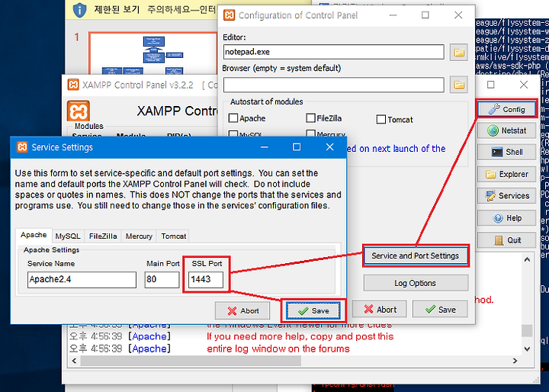Click the shield icon in protected view bar
This screenshot has width=549, height=392.
79,10
